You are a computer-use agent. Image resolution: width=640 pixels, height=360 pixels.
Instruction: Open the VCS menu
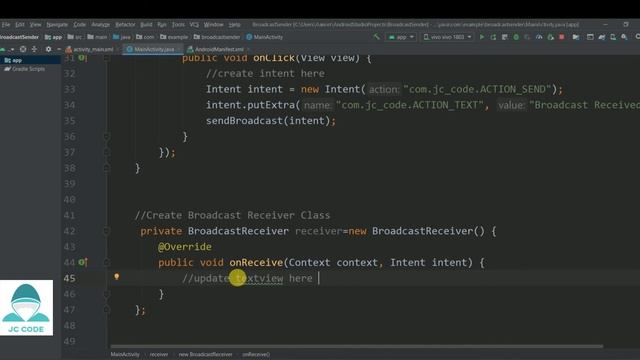(194, 24)
